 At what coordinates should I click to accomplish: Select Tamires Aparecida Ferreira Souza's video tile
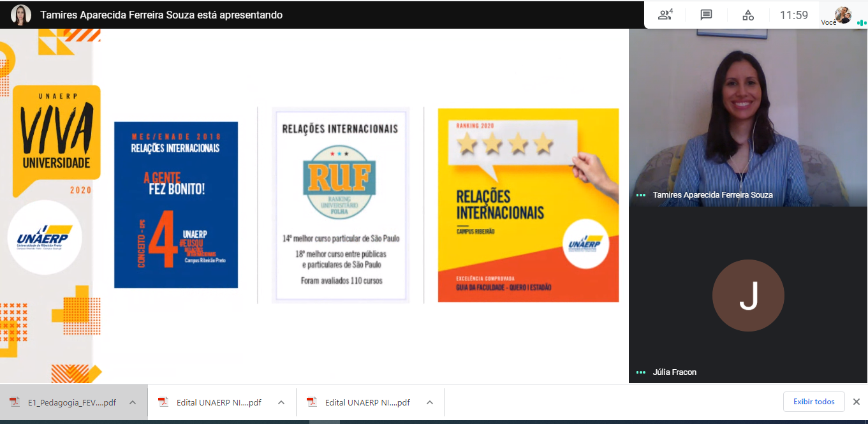click(x=747, y=118)
